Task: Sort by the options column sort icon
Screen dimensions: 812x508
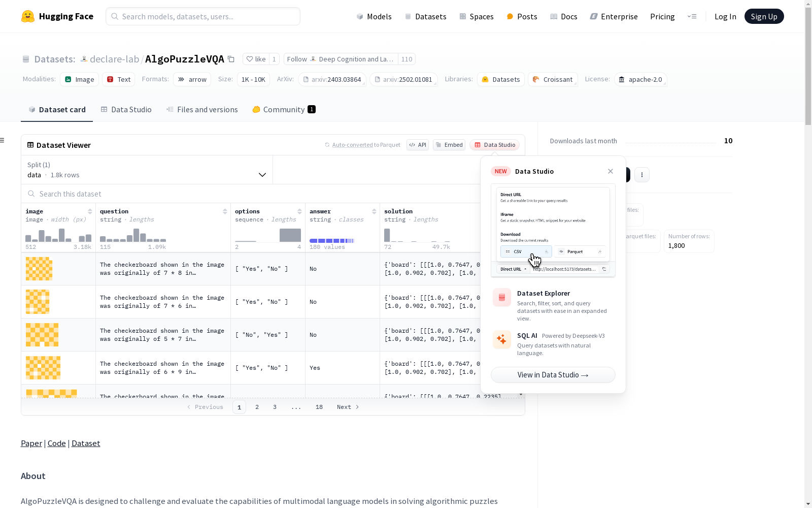Action: (299, 211)
